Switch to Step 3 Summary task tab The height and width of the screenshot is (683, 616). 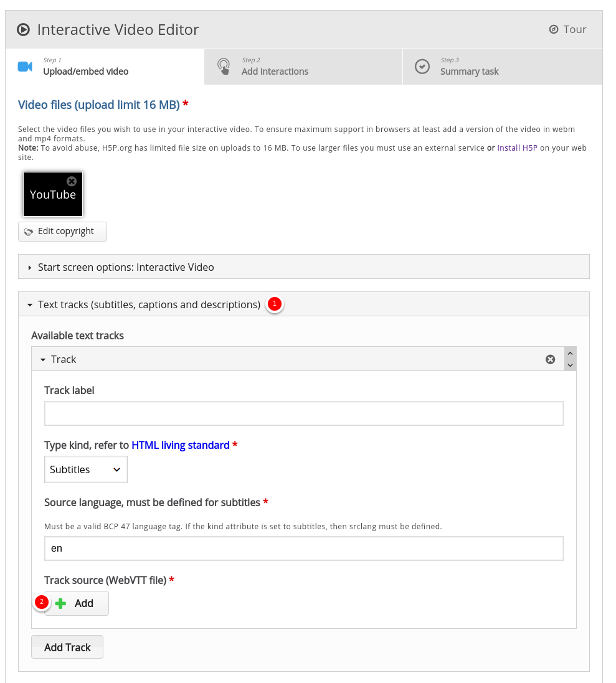(x=503, y=67)
